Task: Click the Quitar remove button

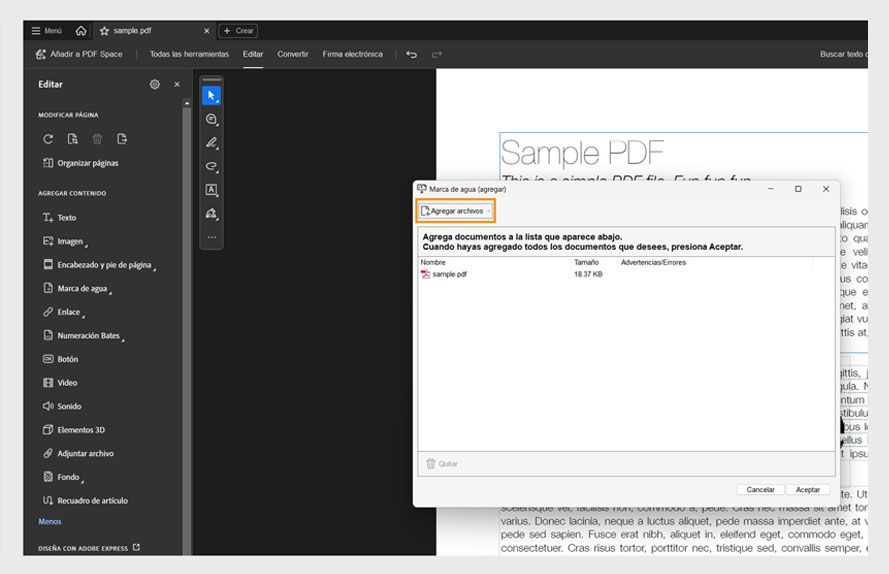Action: tap(442, 464)
